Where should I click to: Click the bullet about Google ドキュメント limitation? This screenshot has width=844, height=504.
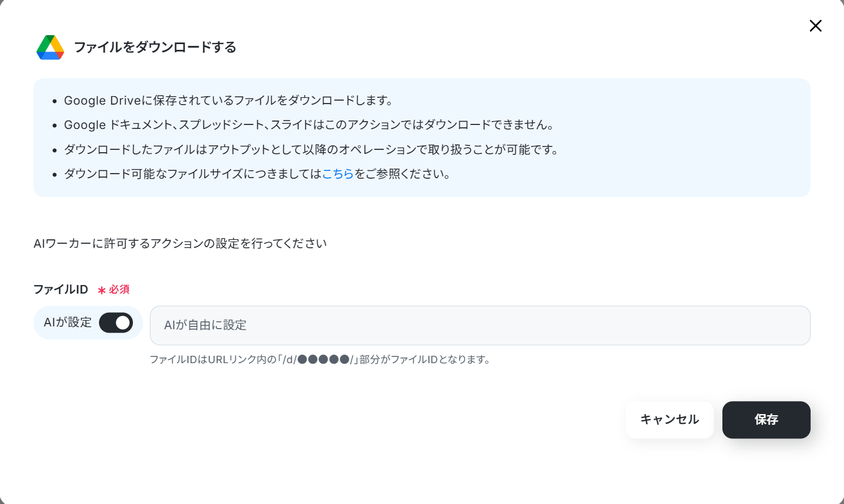pyautogui.click(x=309, y=125)
